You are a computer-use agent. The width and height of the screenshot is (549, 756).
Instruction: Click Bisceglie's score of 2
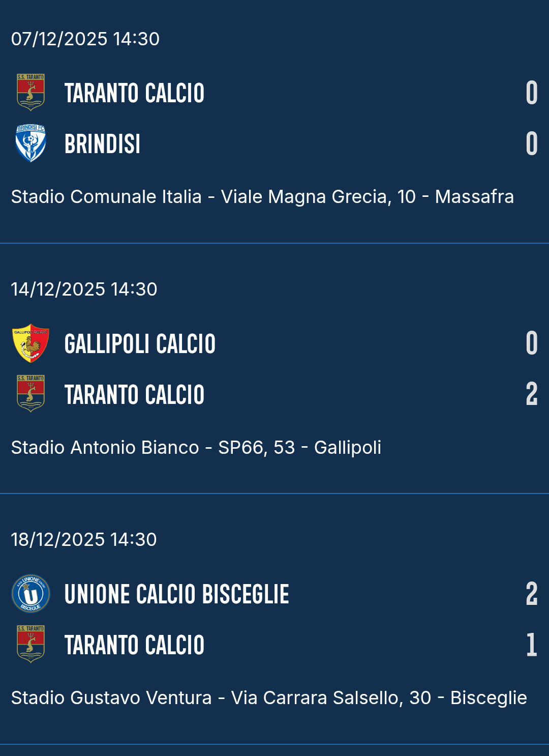point(531,594)
